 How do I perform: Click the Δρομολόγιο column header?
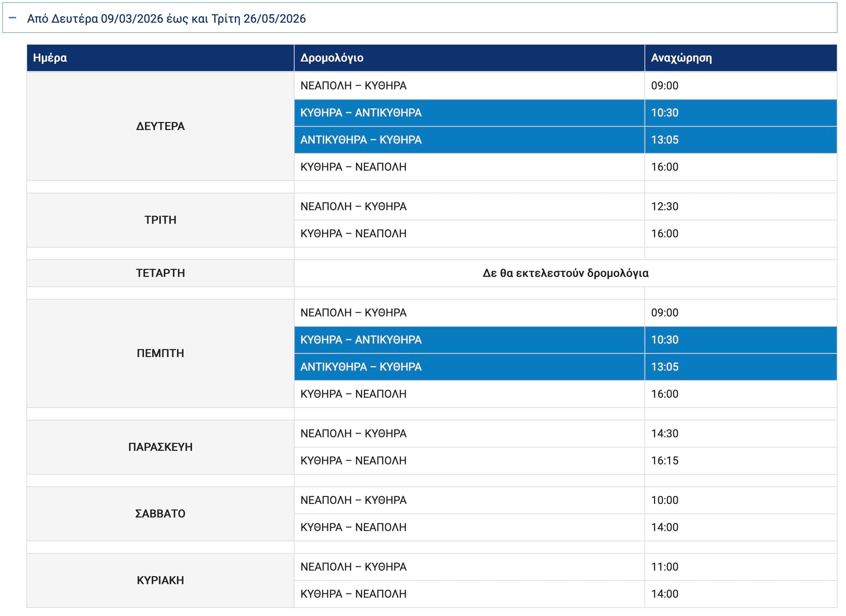point(332,58)
